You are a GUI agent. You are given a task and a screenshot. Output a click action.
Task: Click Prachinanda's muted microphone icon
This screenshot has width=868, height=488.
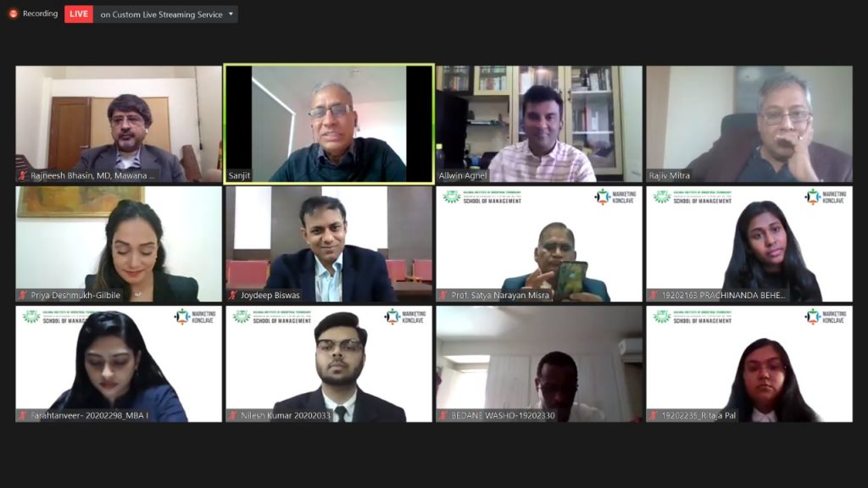tap(654, 295)
